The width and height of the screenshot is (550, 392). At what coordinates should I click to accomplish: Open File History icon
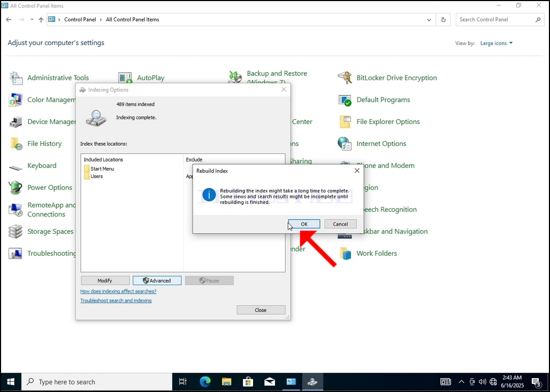[x=16, y=144]
